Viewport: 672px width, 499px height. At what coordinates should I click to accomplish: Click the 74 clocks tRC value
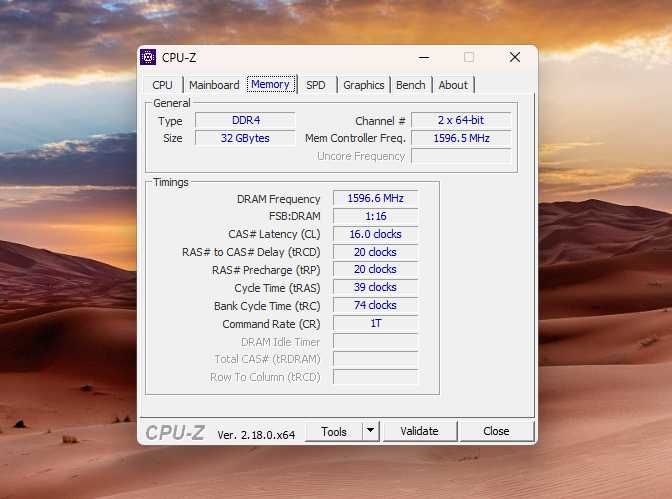pos(375,305)
